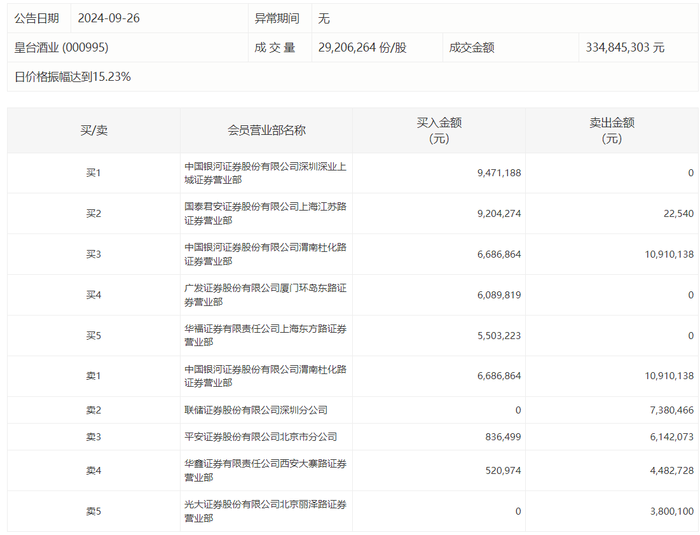The height and width of the screenshot is (535, 700).
Task: Select the 买5 row label
Action: point(94,335)
